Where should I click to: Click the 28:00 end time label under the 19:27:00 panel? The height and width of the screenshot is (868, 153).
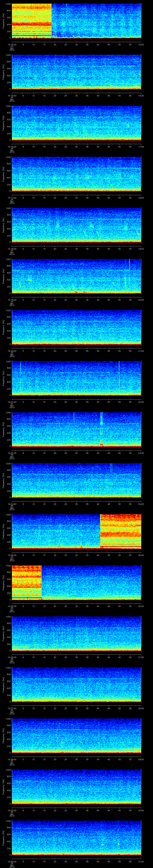[x=141, y=708]
